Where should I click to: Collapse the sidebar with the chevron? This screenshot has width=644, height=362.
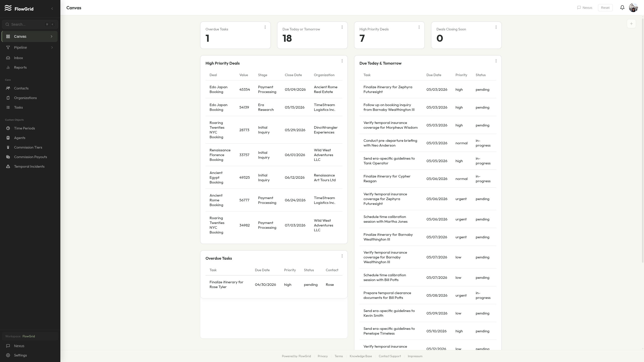pyautogui.click(x=52, y=9)
